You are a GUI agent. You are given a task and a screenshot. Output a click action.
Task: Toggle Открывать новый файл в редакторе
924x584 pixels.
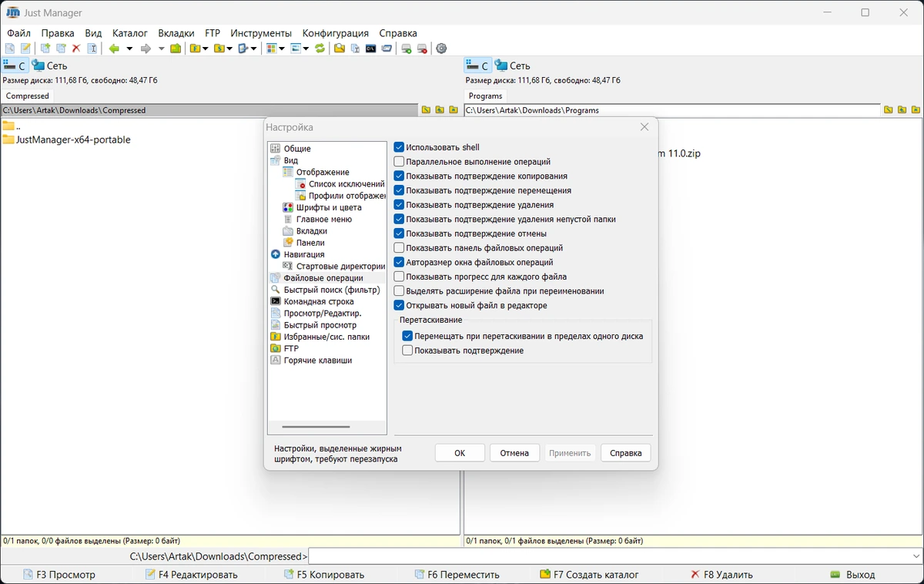click(x=399, y=305)
